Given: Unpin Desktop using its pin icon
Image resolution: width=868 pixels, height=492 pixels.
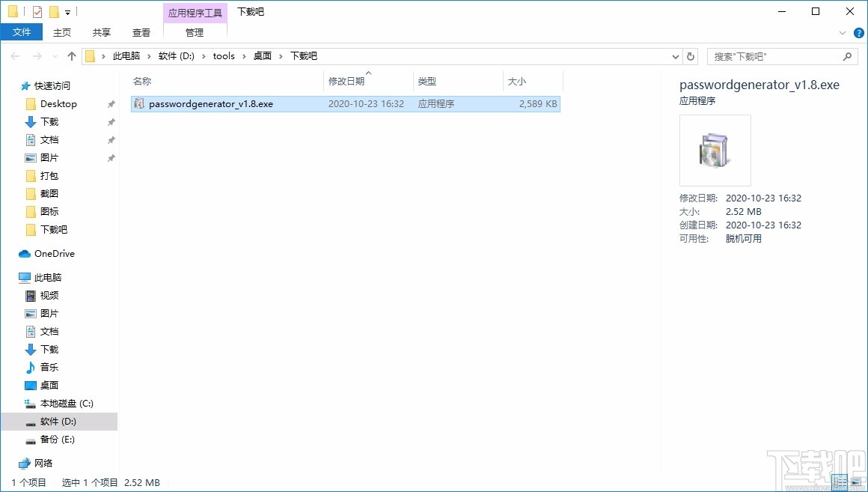Looking at the screenshot, I should point(111,104).
